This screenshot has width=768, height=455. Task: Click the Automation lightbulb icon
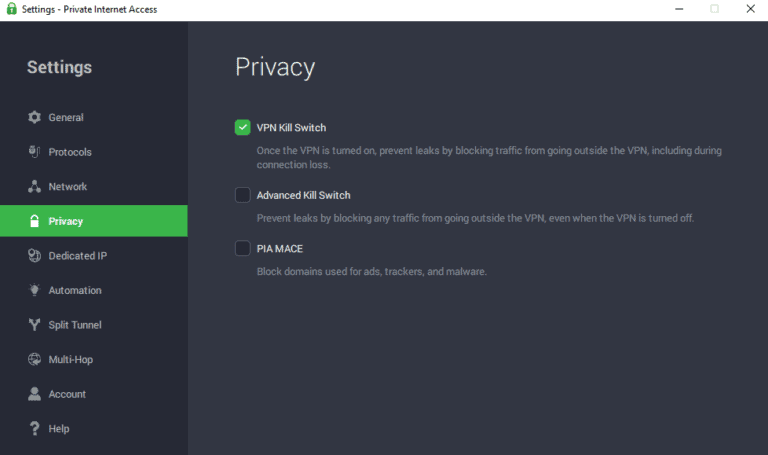pos(35,290)
